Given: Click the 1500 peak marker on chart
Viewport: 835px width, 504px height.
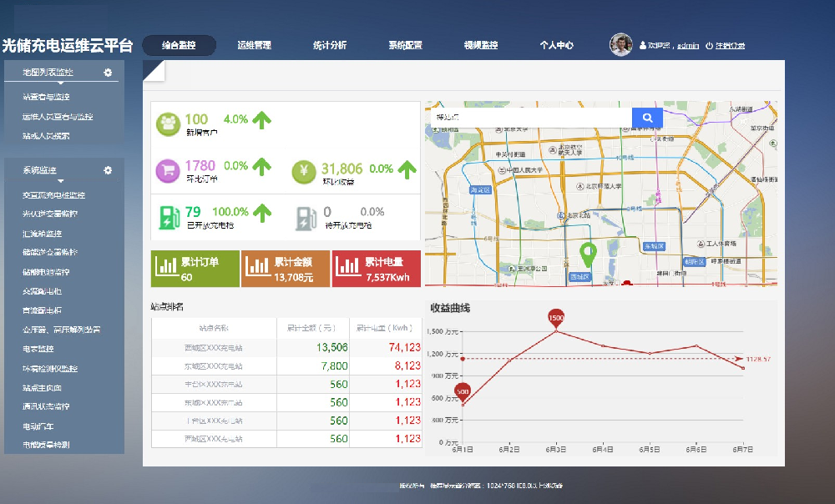Looking at the screenshot, I should click(x=556, y=319).
